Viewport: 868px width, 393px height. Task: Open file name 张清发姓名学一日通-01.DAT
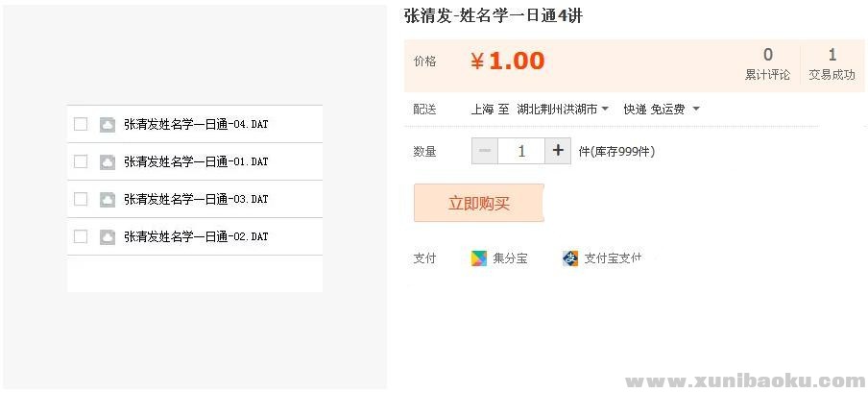coord(196,161)
